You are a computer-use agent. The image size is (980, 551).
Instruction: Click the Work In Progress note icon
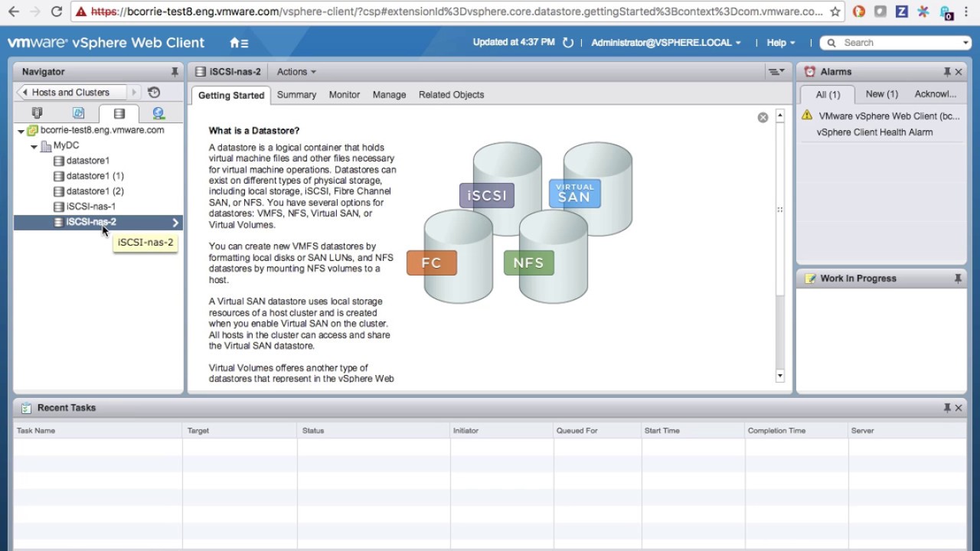click(810, 279)
